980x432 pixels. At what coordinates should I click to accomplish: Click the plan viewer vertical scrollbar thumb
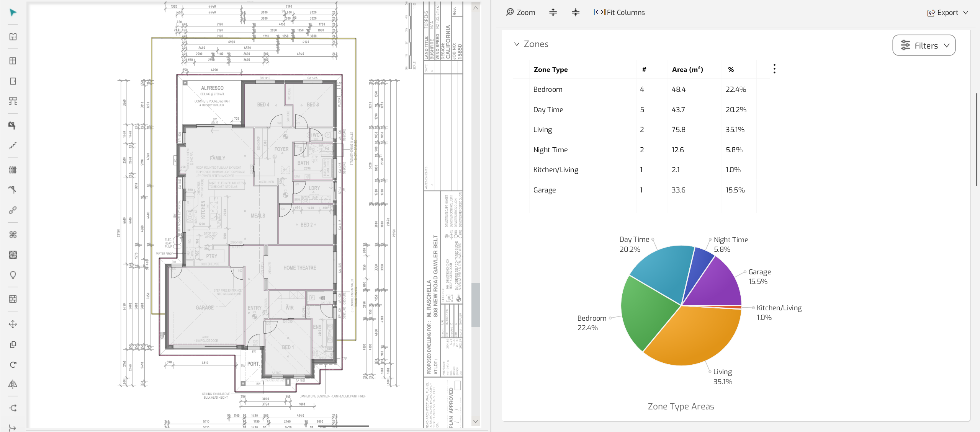point(476,305)
